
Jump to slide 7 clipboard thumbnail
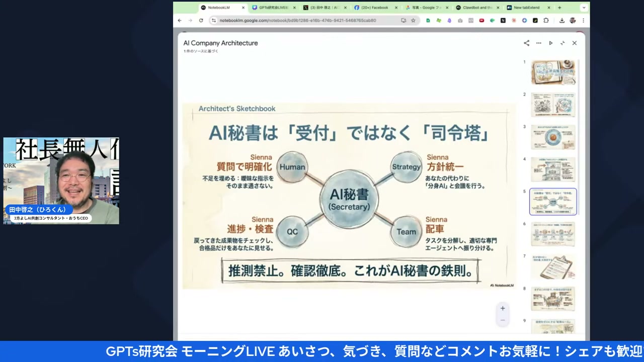click(x=553, y=266)
